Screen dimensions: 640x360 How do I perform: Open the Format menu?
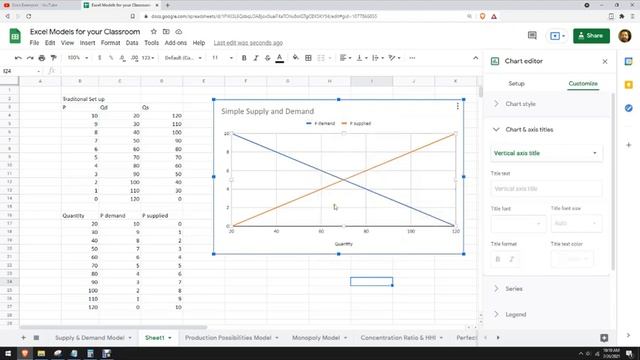tap(110, 43)
